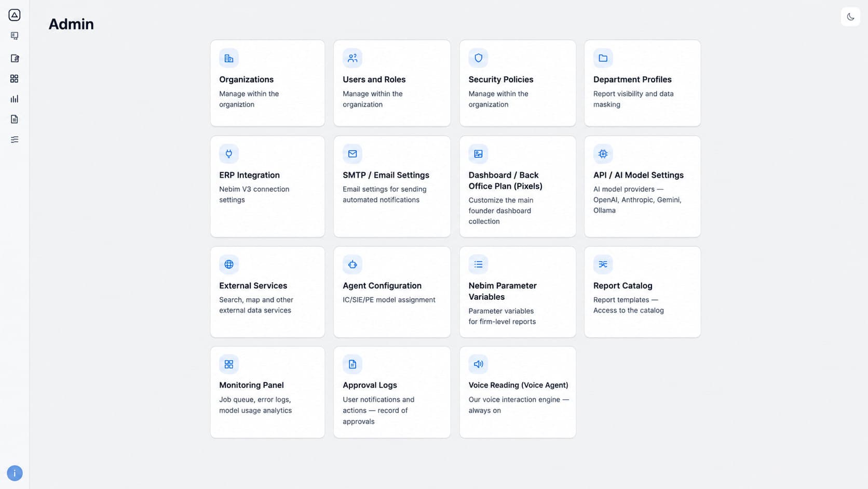
Task: Click the Approval Logs document icon
Action: pyautogui.click(x=352, y=364)
